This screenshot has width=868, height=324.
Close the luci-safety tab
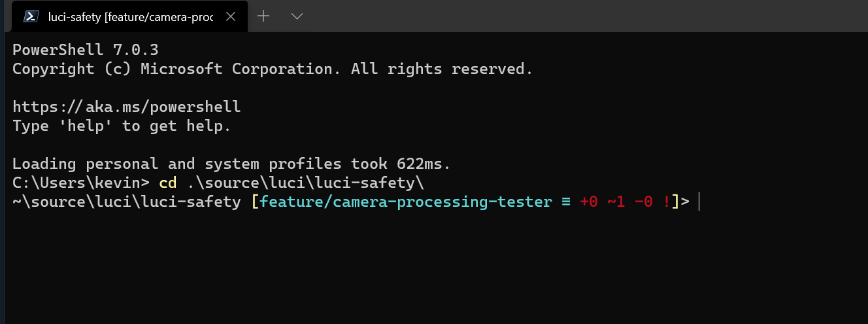point(230,17)
